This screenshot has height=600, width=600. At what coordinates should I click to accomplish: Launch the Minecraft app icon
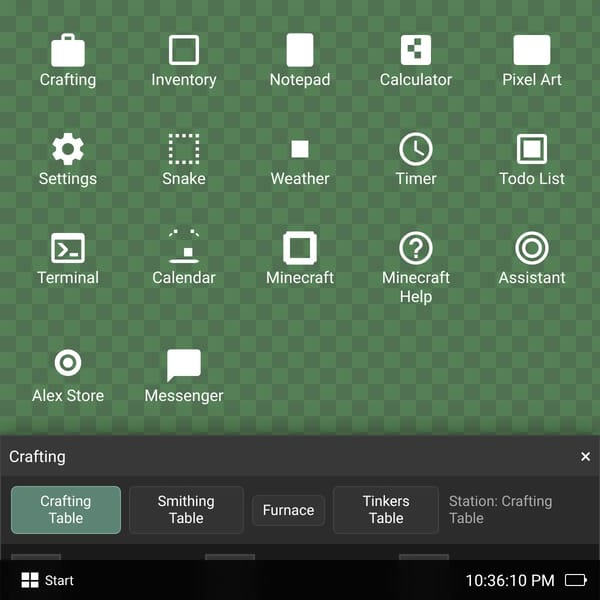pyautogui.click(x=300, y=248)
